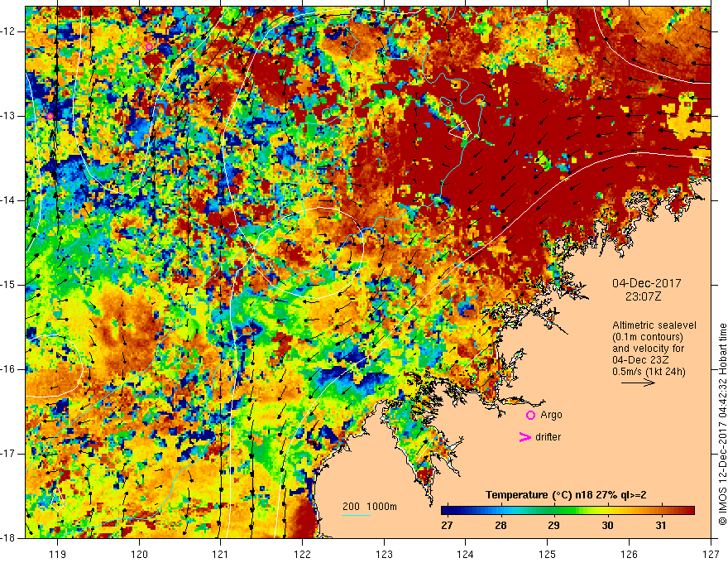Click the longitude label 120
Screen dimensions: 728x563
pos(139,554)
